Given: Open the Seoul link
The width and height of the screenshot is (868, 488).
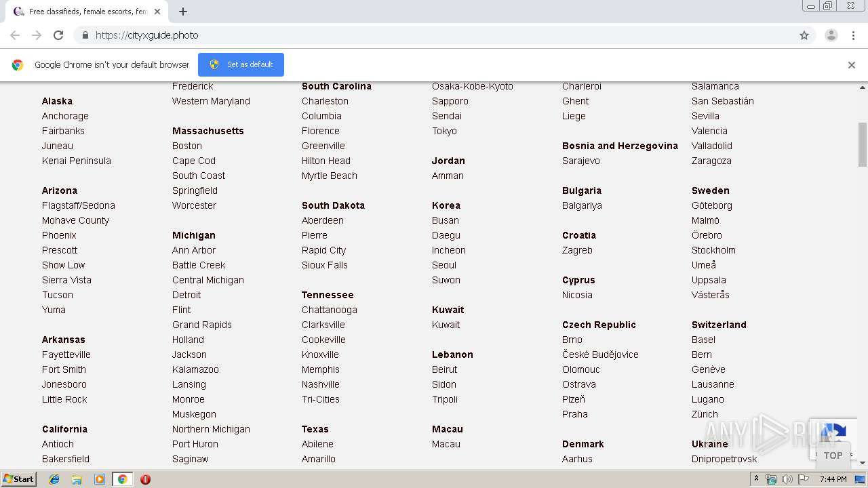Looking at the screenshot, I should (x=444, y=265).
